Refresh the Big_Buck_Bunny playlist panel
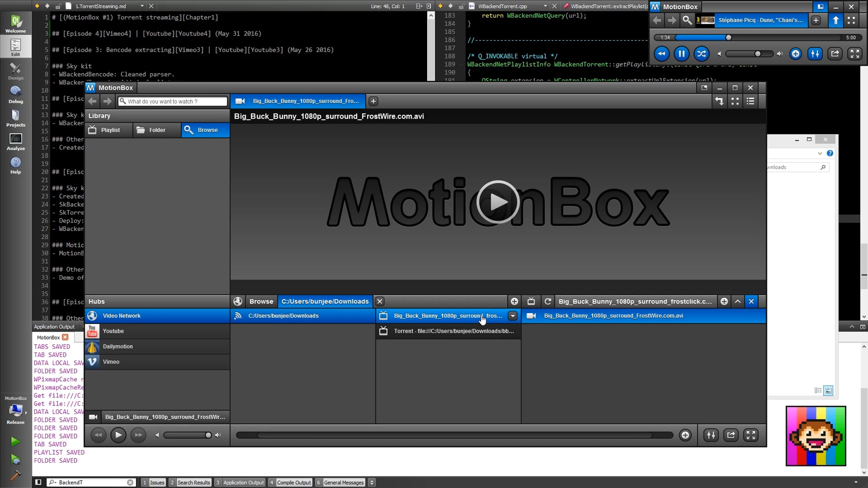 point(548,301)
